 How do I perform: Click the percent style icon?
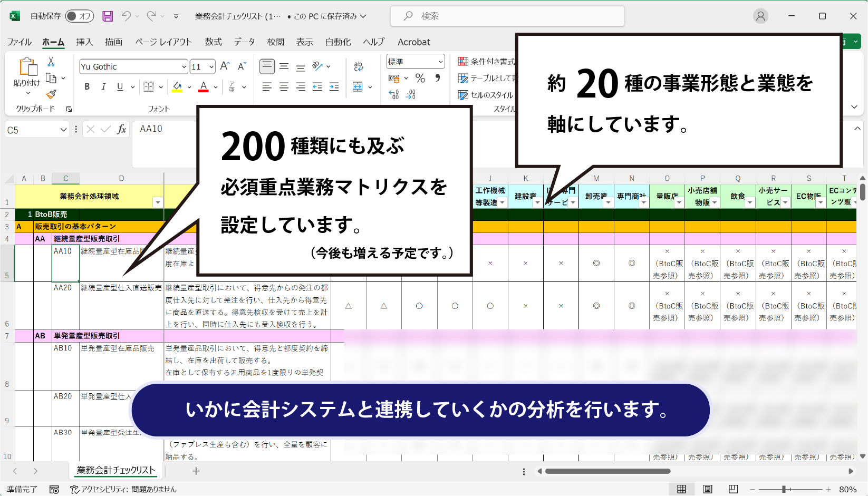pos(420,79)
